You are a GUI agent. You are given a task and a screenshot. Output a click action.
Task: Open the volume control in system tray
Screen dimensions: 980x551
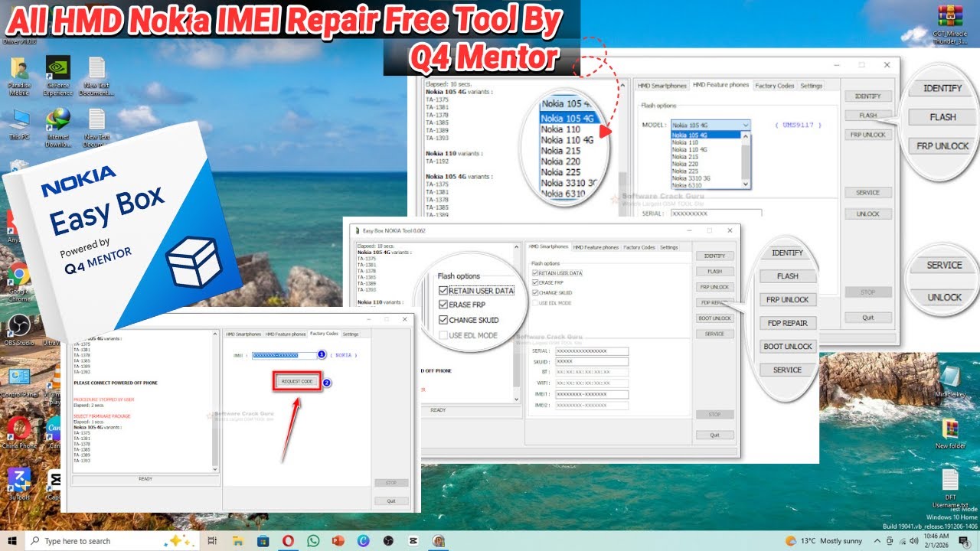point(913,540)
